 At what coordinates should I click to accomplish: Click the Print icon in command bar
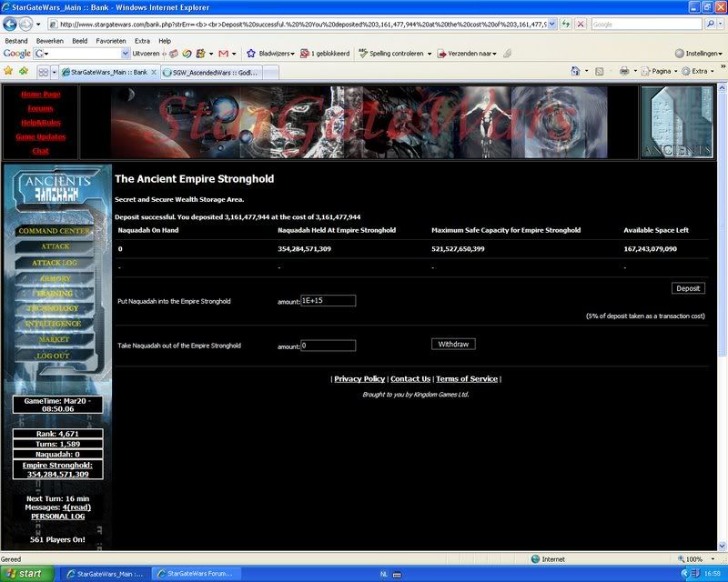[x=624, y=71]
